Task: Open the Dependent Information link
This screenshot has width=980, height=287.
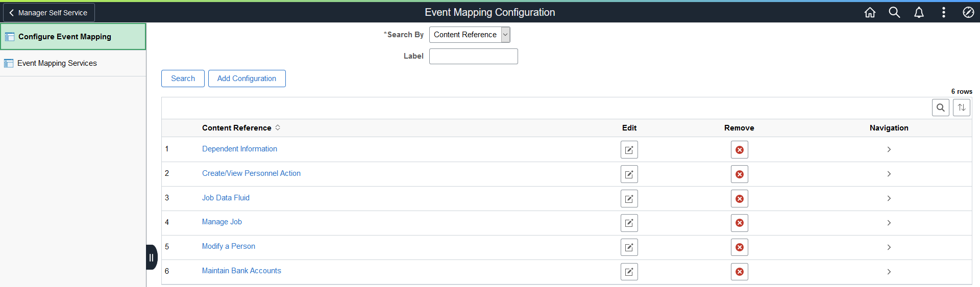Action: click(239, 149)
